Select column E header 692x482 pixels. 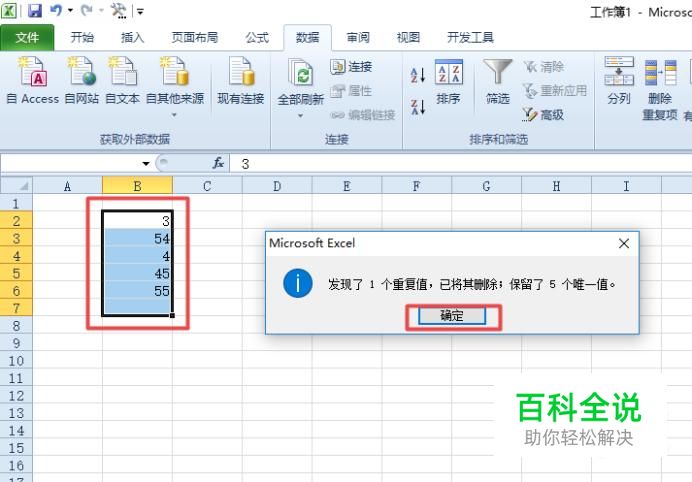[347, 186]
